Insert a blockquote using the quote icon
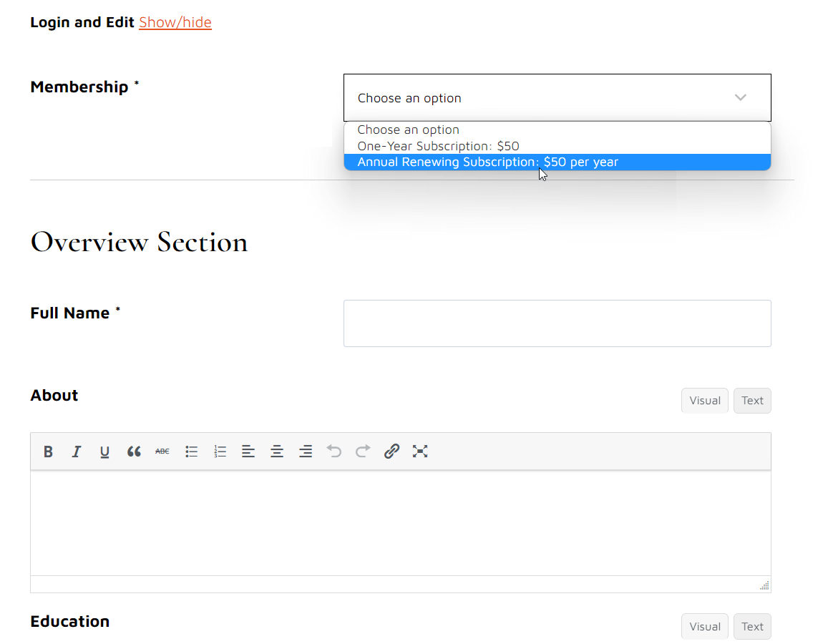Viewport: 823px width, 644px height. click(x=134, y=452)
